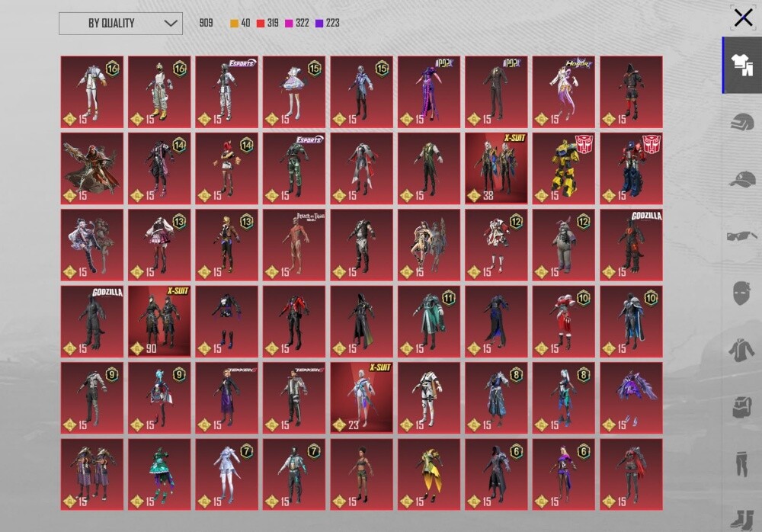The width and height of the screenshot is (762, 532).
Task: Select the Tekken 8 white-jacket outfit
Action: pyautogui.click(x=294, y=398)
